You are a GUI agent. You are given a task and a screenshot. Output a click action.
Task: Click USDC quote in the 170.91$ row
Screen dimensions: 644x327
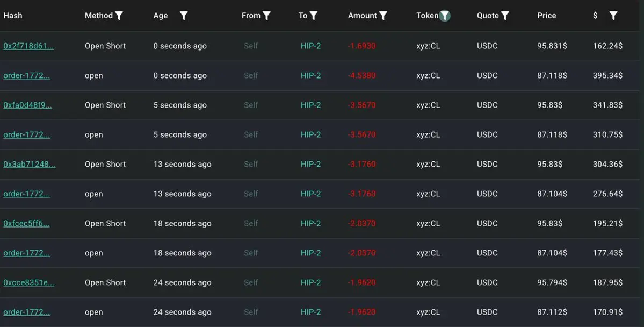[x=487, y=312]
